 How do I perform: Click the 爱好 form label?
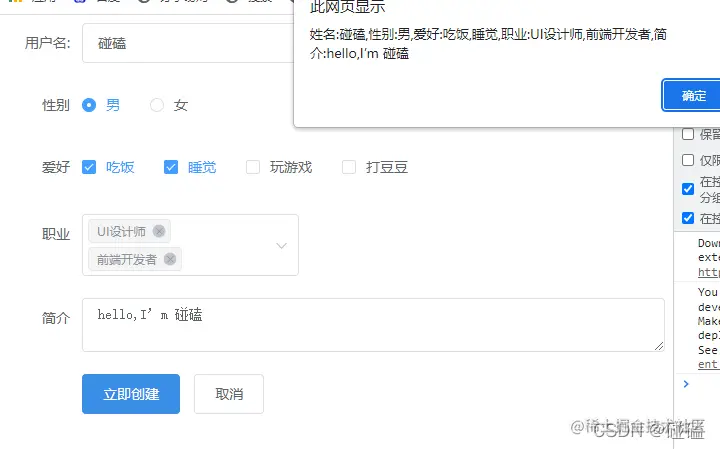click(x=56, y=167)
